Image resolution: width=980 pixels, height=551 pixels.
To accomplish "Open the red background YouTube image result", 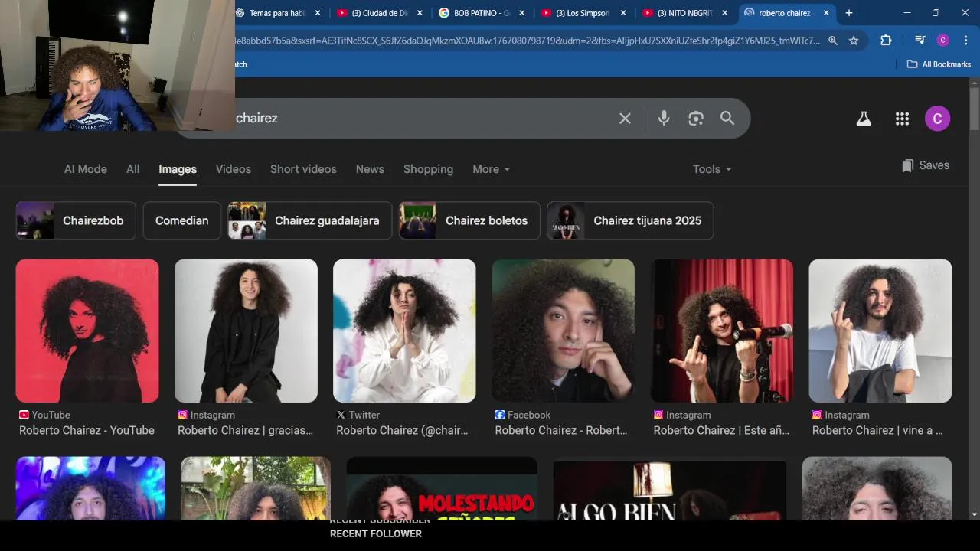I will pyautogui.click(x=87, y=331).
